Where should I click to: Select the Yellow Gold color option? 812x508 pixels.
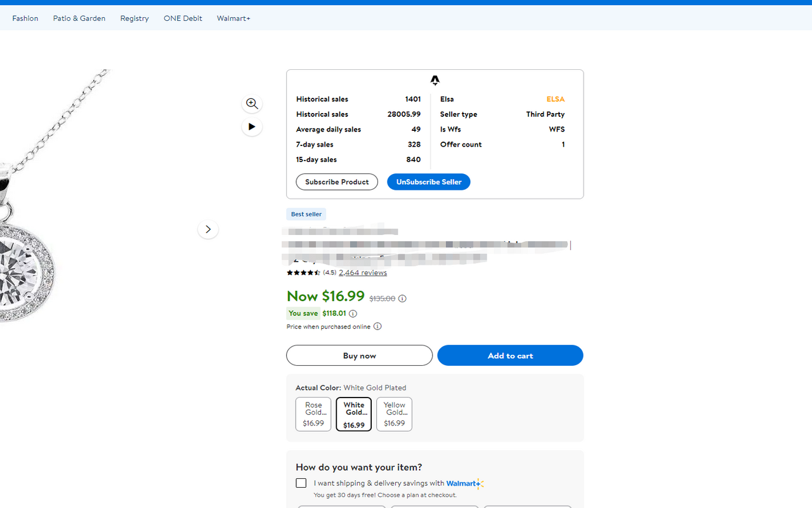394,414
